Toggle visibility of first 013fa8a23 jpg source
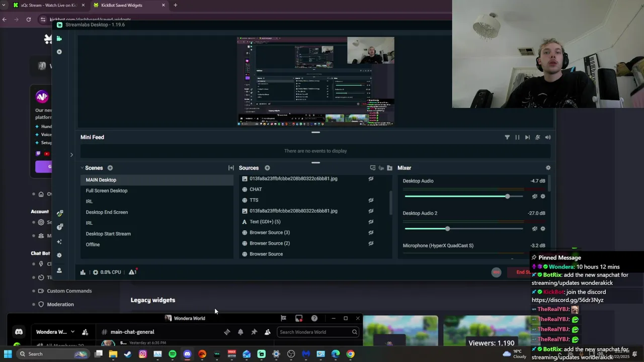Screen dimensions: 644x362 click(371, 178)
